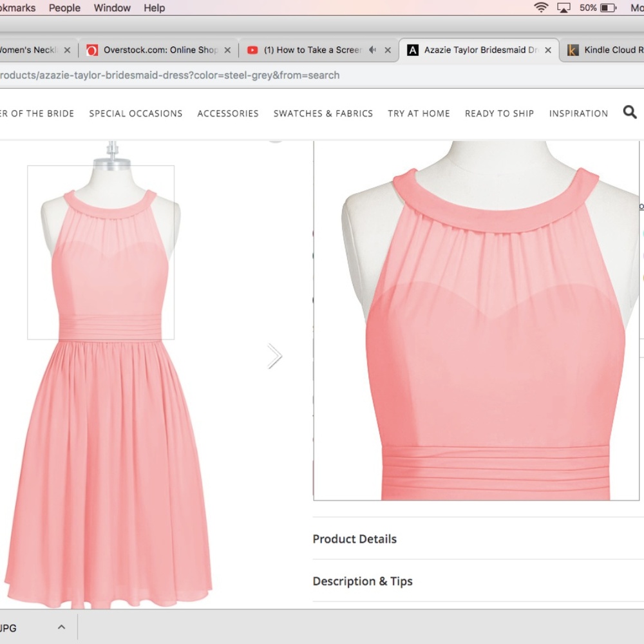The width and height of the screenshot is (644, 644).
Task: Go to Special Occasions category
Action: [x=135, y=113]
